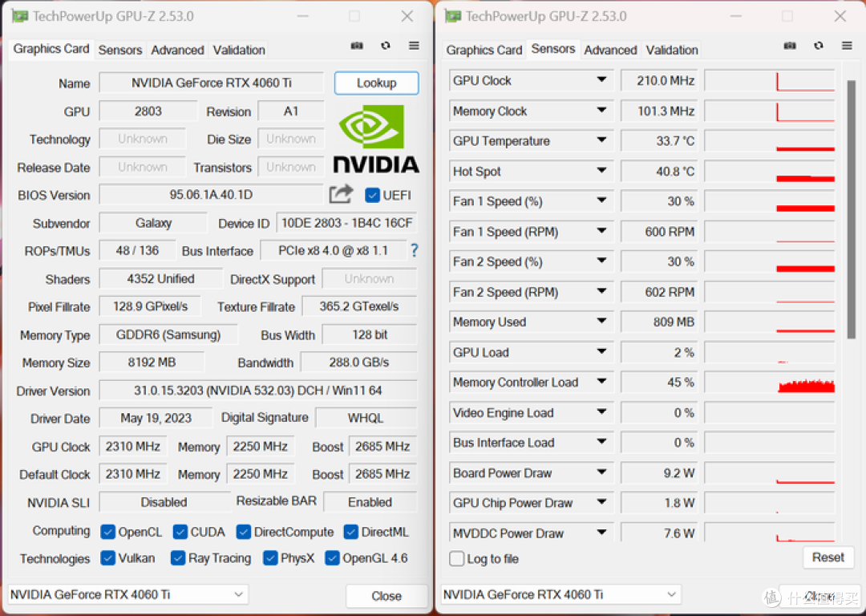Toggle the OpenGL 4.6 checkbox

[332, 558]
